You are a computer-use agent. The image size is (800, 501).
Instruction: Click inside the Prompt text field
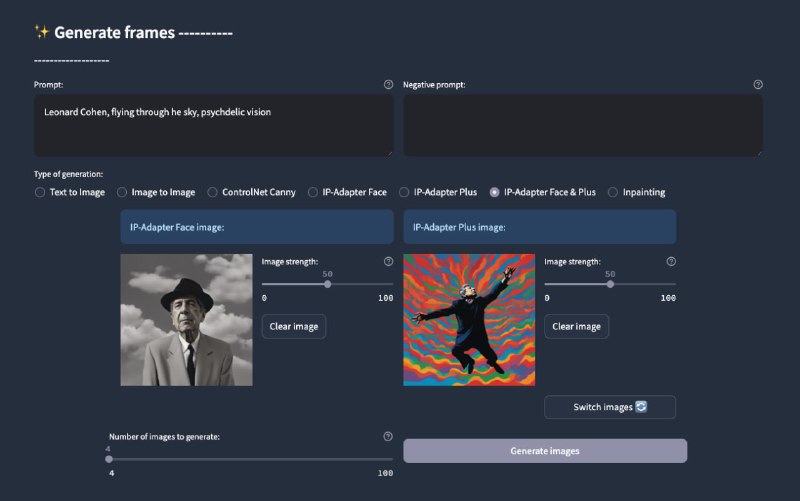coord(213,125)
